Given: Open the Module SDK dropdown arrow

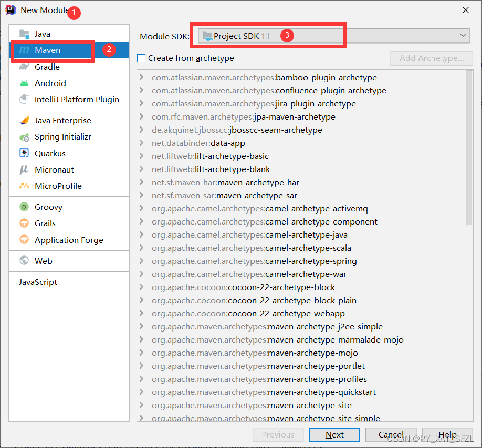Looking at the screenshot, I should point(463,35).
